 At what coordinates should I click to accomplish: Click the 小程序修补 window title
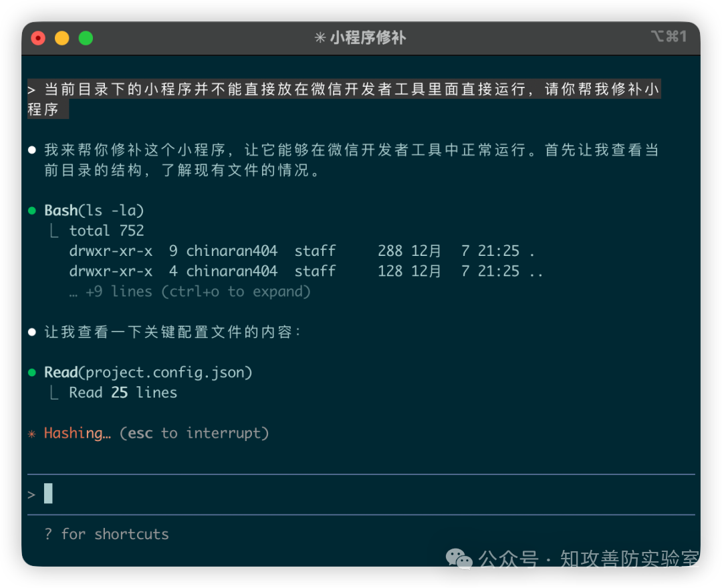(368, 38)
